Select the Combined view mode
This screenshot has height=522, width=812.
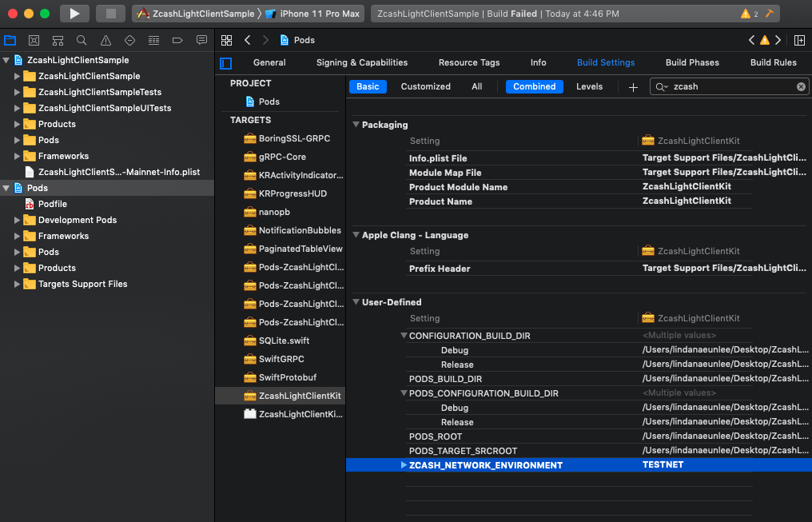[535, 86]
